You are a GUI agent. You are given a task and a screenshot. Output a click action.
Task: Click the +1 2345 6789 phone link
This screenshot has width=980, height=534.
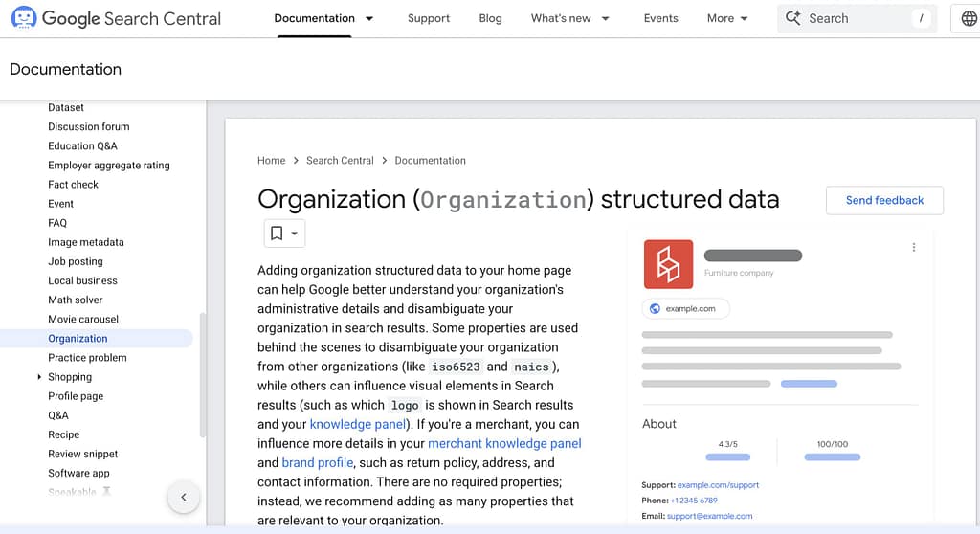[x=694, y=501]
